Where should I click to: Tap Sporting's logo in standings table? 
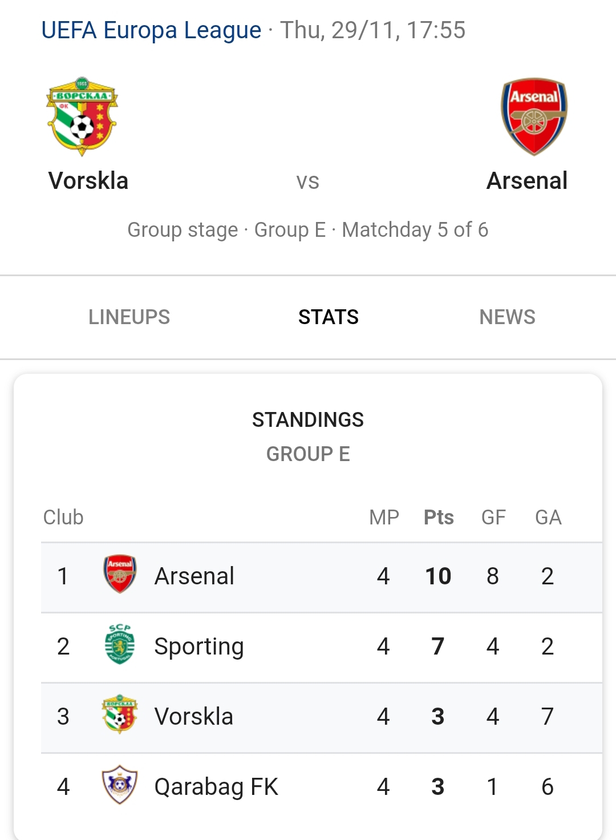120,645
